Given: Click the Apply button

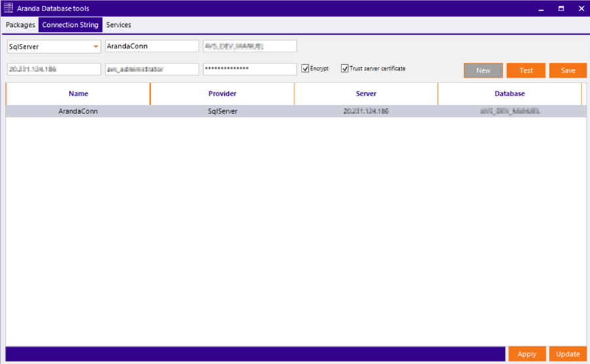Looking at the screenshot, I should tap(527, 354).
